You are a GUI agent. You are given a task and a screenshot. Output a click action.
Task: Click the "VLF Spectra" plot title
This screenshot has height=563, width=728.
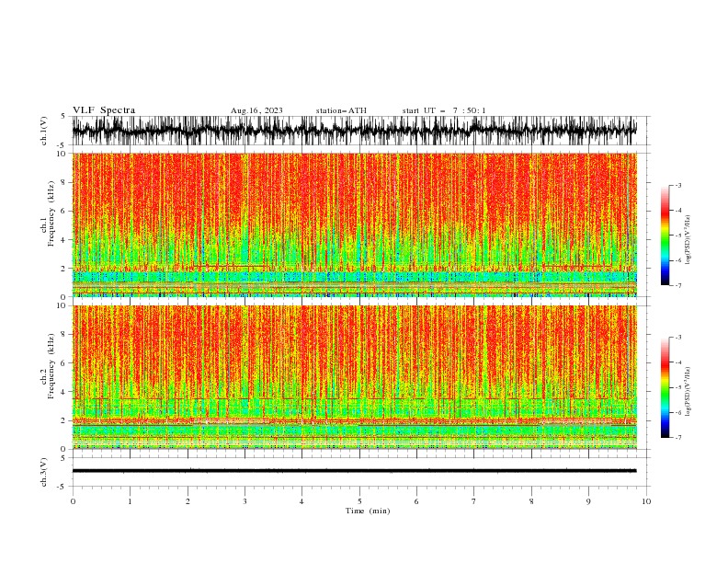click(104, 110)
